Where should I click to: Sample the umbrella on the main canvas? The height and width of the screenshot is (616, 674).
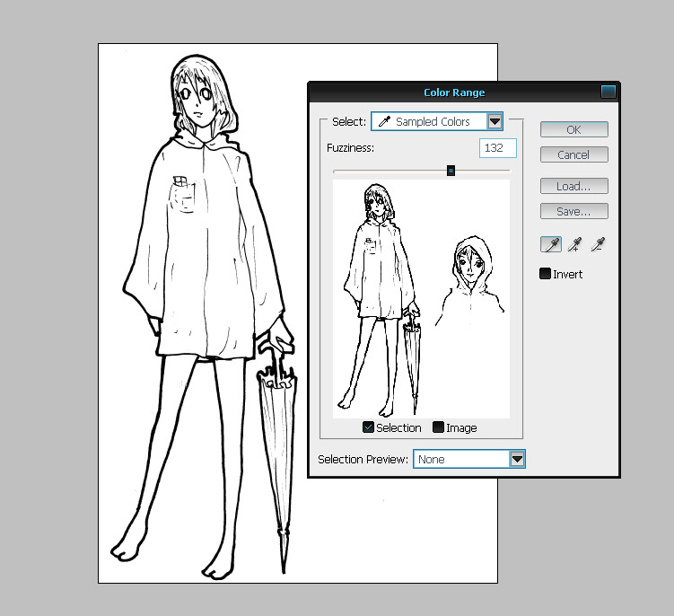(x=280, y=449)
